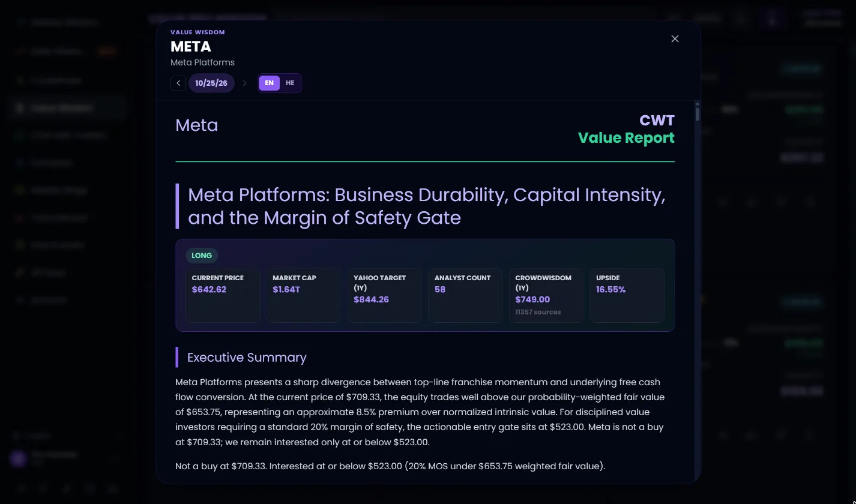Click the Executive Summary heading
The image size is (856, 504).
[247, 358]
